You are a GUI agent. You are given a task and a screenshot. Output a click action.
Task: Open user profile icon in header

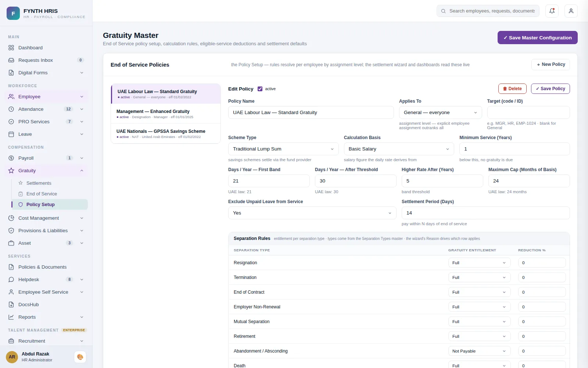coord(571,11)
